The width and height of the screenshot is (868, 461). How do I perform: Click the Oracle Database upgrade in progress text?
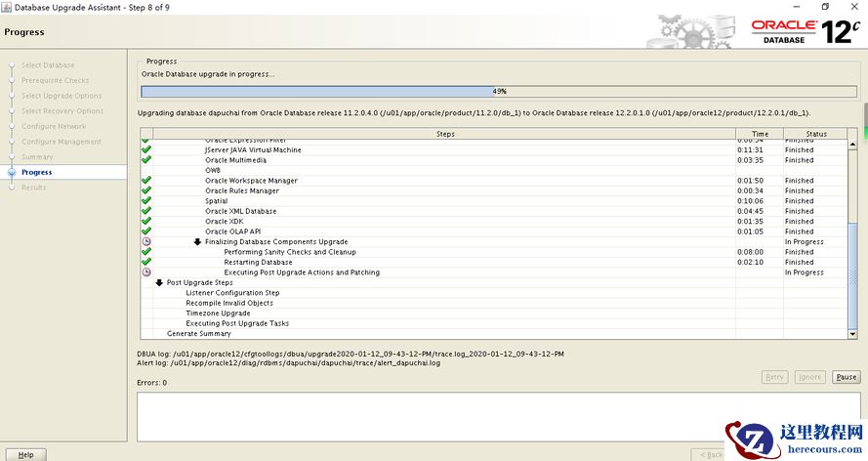click(208, 74)
